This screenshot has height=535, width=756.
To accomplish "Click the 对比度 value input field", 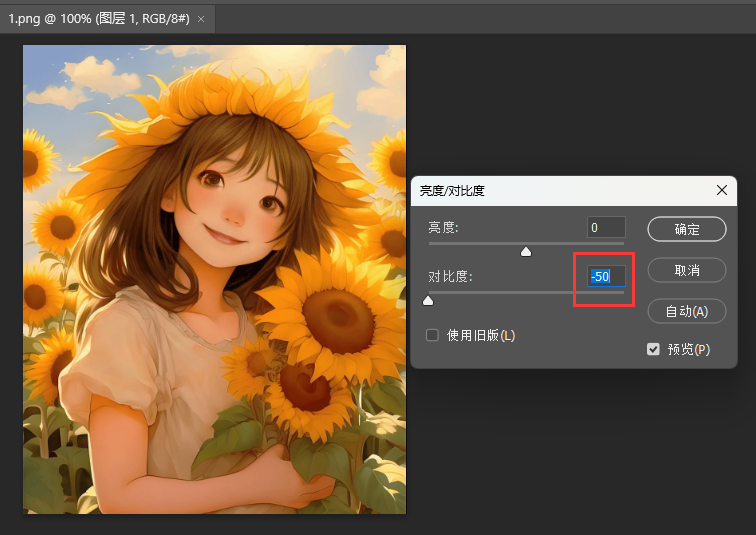I will click(606, 276).
